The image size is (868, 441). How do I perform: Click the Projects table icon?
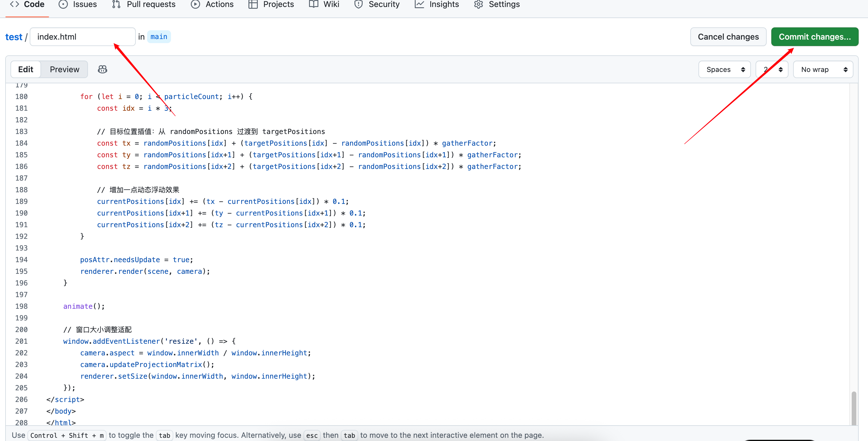click(x=253, y=4)
